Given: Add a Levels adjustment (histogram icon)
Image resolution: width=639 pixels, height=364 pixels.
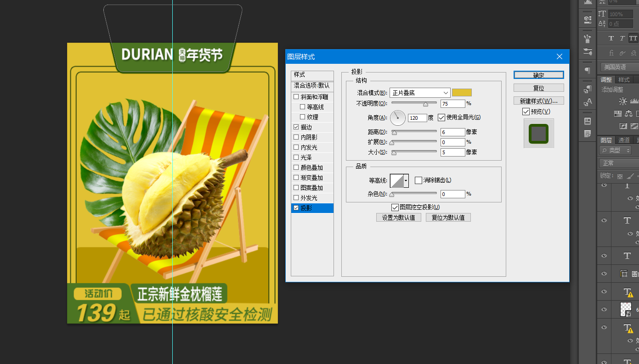Looking at the screenshot, I should click(634, 101).
